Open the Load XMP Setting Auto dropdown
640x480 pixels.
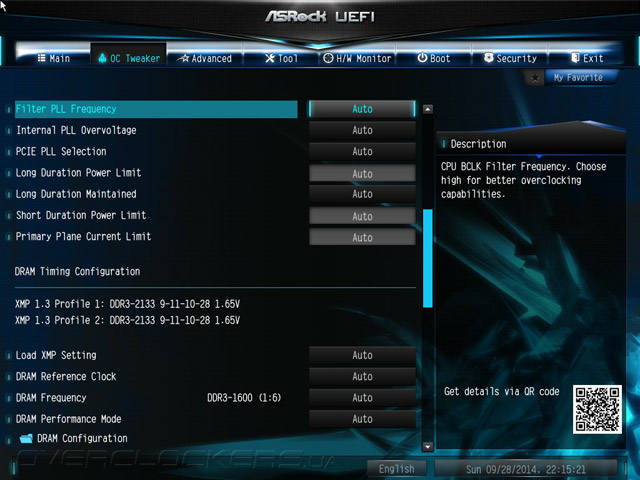(362, 355)
